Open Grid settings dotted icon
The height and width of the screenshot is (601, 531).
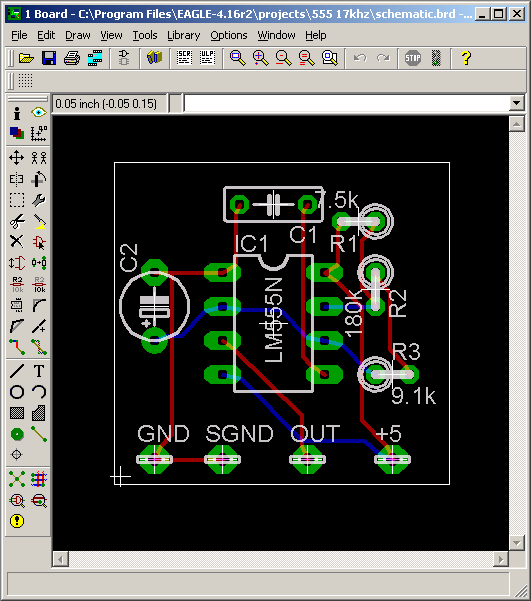coord(25,80)
